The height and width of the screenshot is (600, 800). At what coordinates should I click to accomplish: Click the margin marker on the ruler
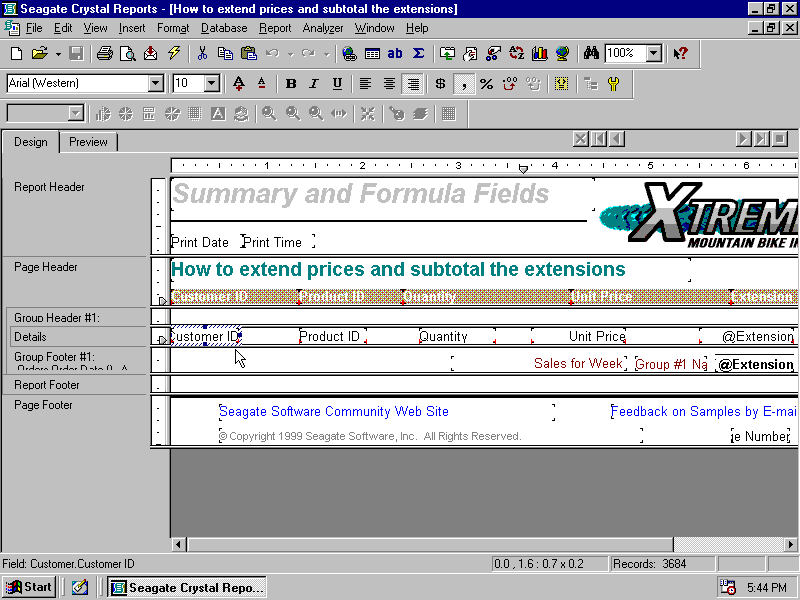click(523, 169)
